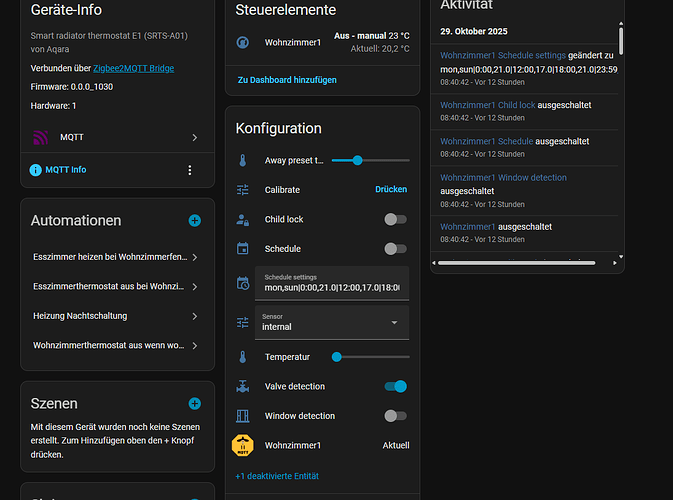Open Wohnzimmer1 climate control row

pos(322,42)
